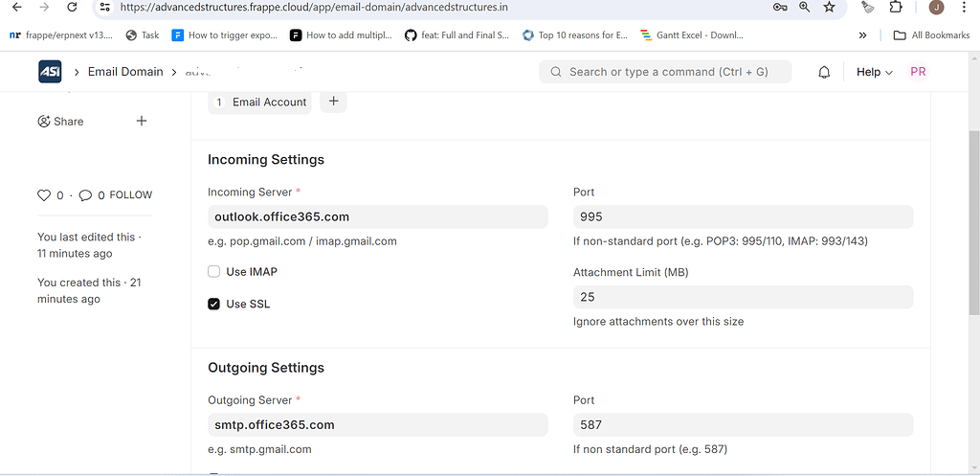Open the Task bookmark
The image size is (980, 476).
pyautogui.click(x=143, y=35)
